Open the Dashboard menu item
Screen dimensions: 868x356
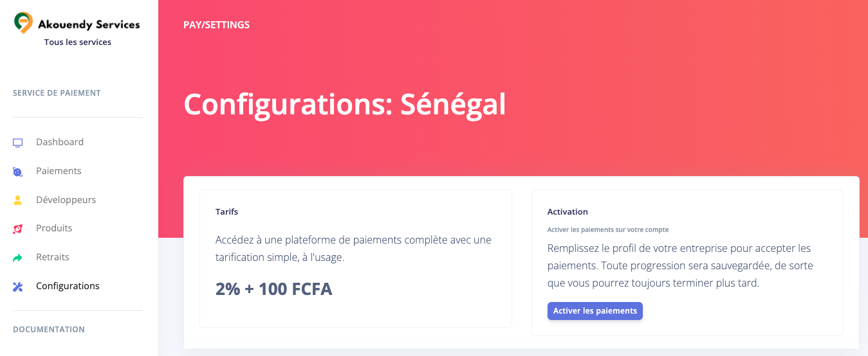click(60, 142)
